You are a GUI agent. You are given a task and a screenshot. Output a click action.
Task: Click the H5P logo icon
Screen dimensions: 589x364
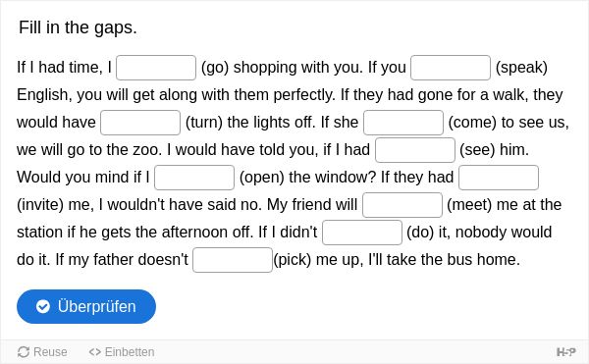coord(565,352)
